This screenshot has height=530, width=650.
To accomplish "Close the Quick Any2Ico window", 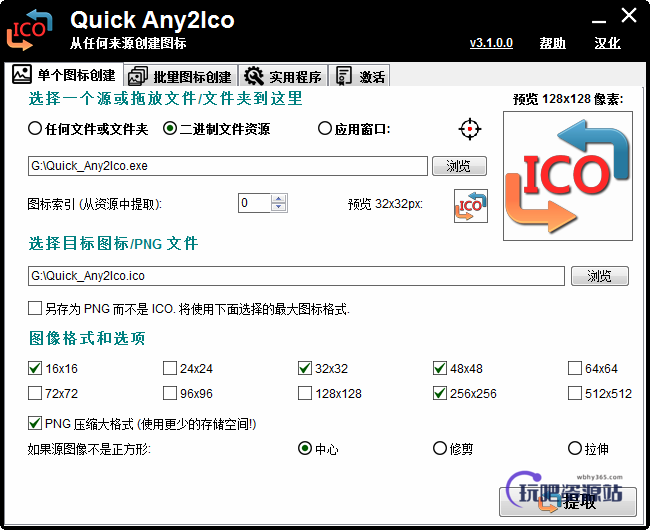I will (629, 16).
